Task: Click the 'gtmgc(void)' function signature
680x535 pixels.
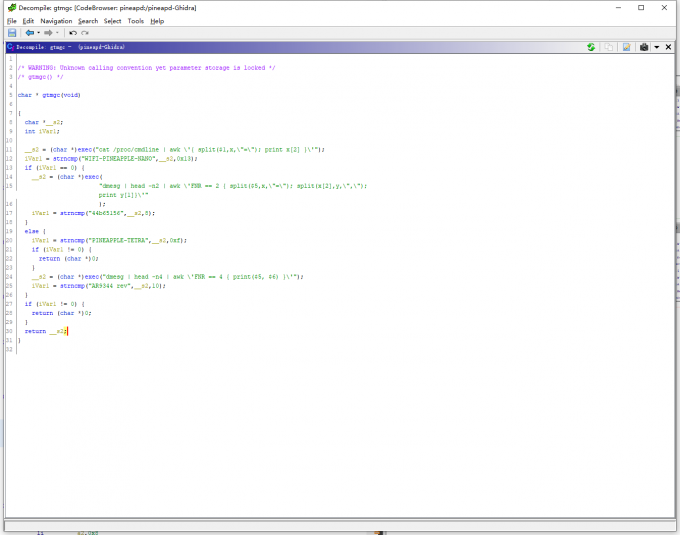Action: pos(61,95)
